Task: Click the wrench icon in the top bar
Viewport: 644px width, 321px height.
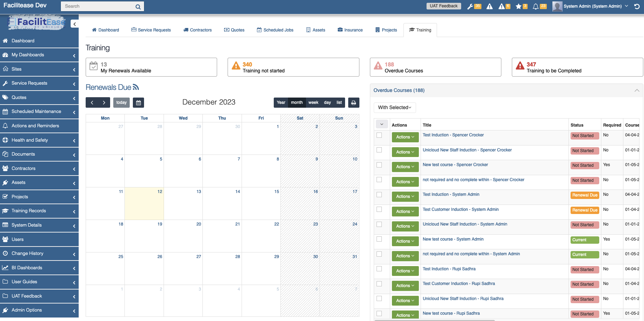Action: click(x=470, y=6)
